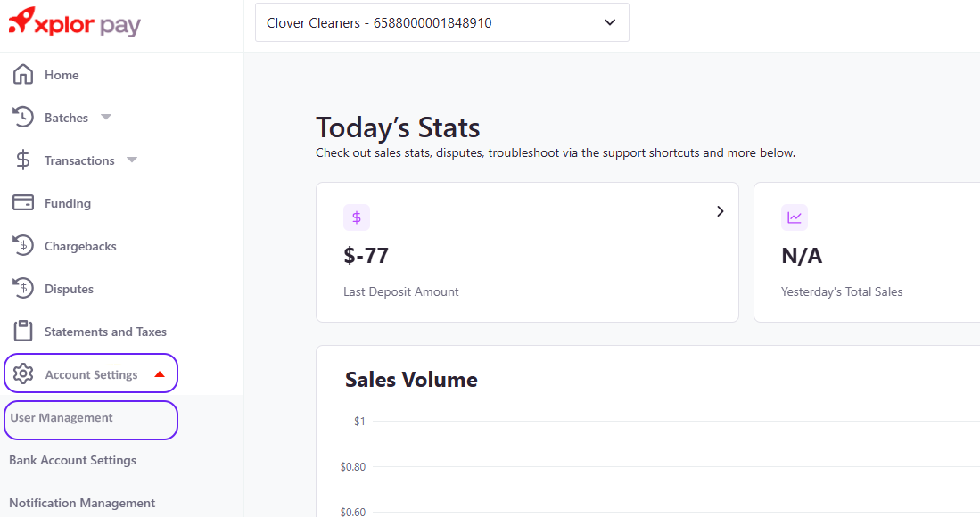Click the purple dollar icon on deposit card
The image size is (980, 517).
[357, 217]
